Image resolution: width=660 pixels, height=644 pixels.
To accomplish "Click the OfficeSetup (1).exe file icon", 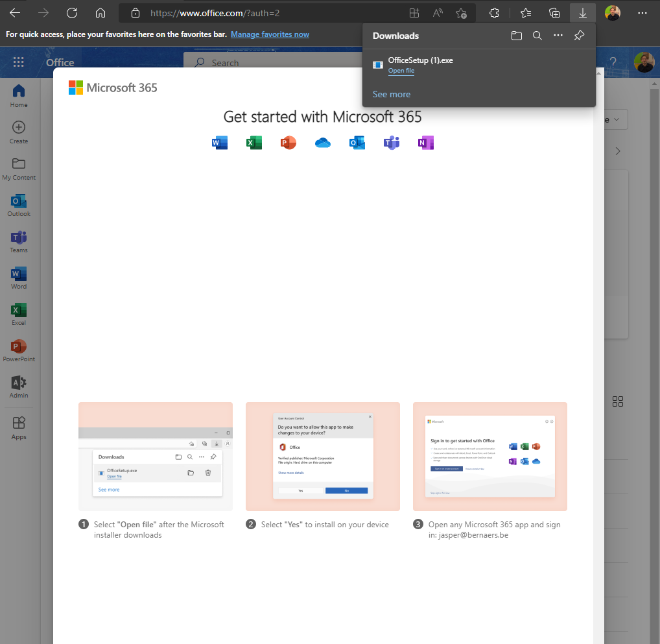I will click(x=377, y=65).
